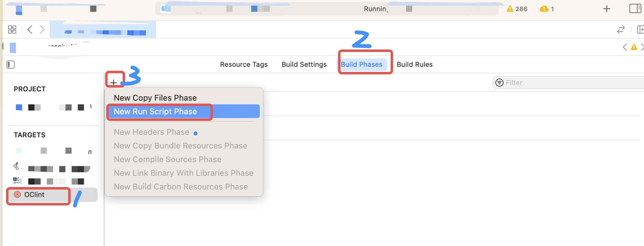The image size is (644, 246).
Task: Open the Resource Tags tab
Action: (244, 64)
